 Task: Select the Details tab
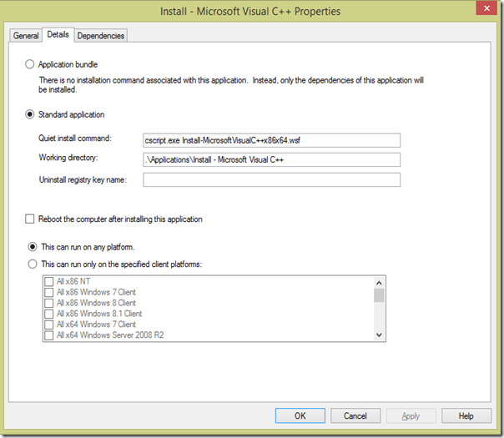click(58, 35)
